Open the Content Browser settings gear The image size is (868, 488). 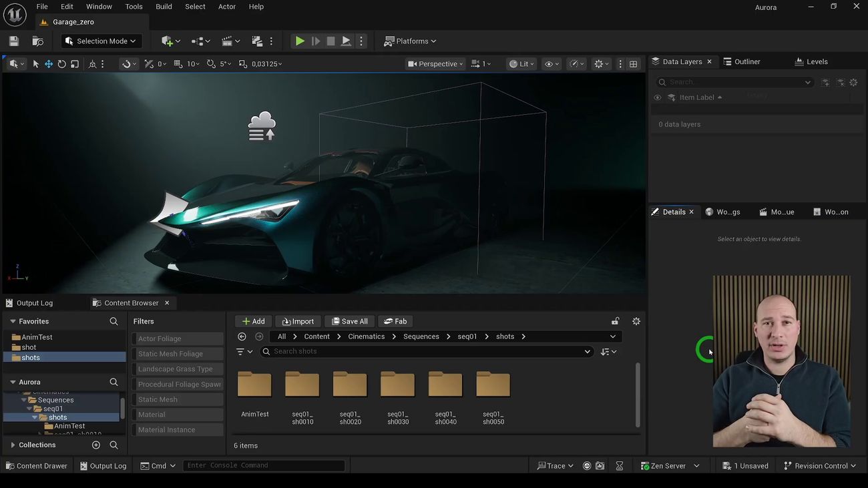click(x=636, y=321)
